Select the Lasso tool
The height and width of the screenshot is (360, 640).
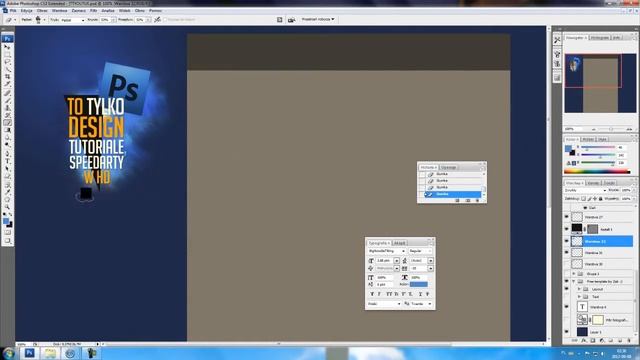[x=7, y=62]
